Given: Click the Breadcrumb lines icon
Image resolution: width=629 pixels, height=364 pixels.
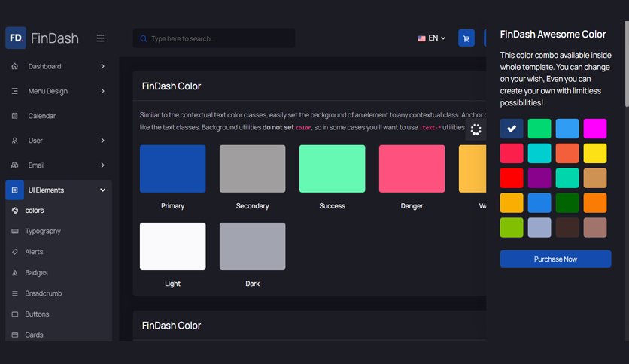Looking at the screenshot, I should 15,293.
